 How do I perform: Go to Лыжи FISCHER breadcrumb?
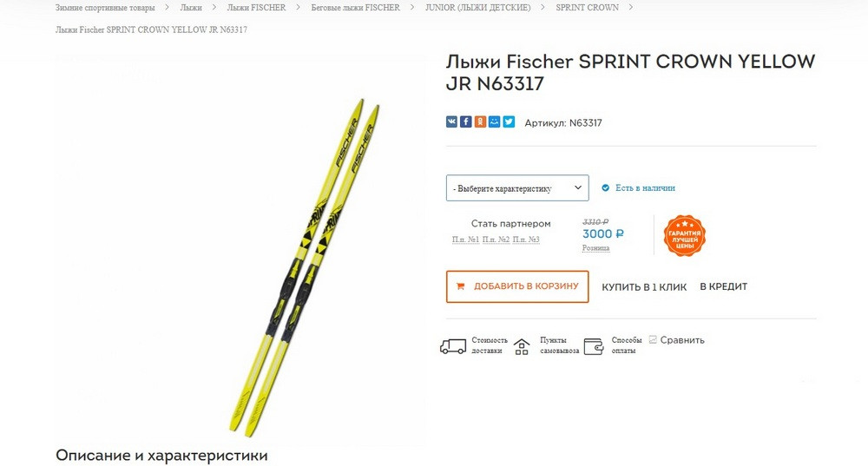click(x=256, y=8)
